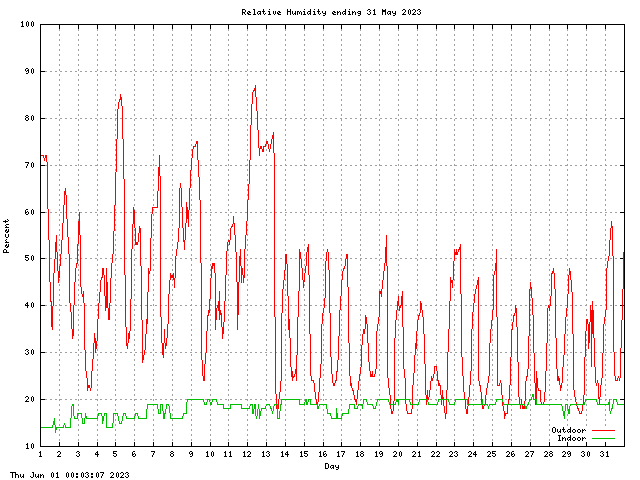This screenshot has width=640, height=480.
Task: Click day 23 on the x-axis
Action: tap(455, 454)
